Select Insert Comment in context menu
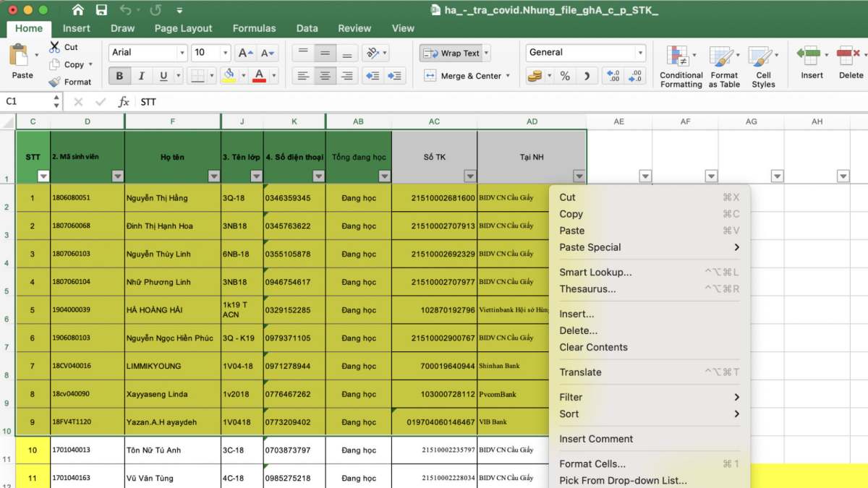Viewport: 868px width, 488px height. click(596, 439)
